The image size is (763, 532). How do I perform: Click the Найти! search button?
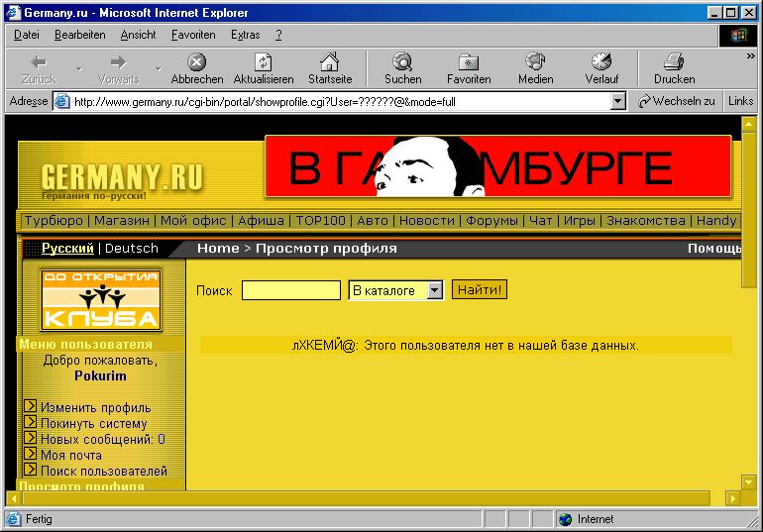[480, 290]
